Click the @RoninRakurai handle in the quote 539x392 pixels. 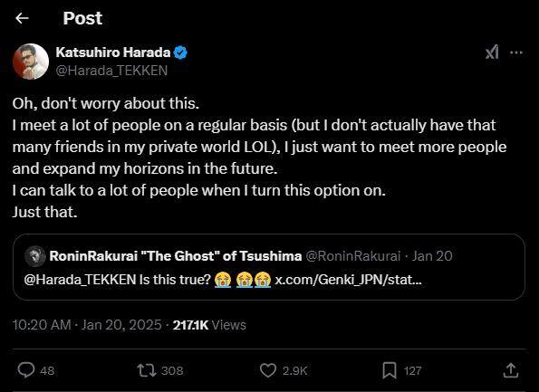[x=353, y=256]
